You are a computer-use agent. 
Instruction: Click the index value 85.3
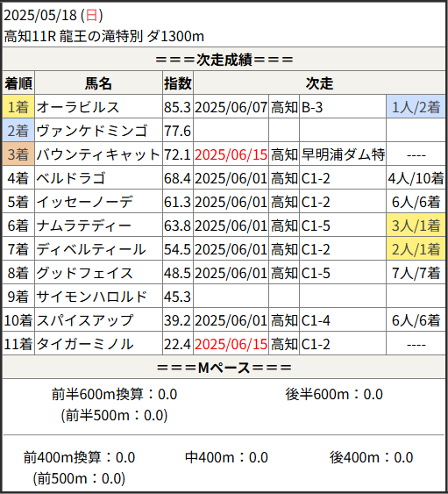[177, 107]
